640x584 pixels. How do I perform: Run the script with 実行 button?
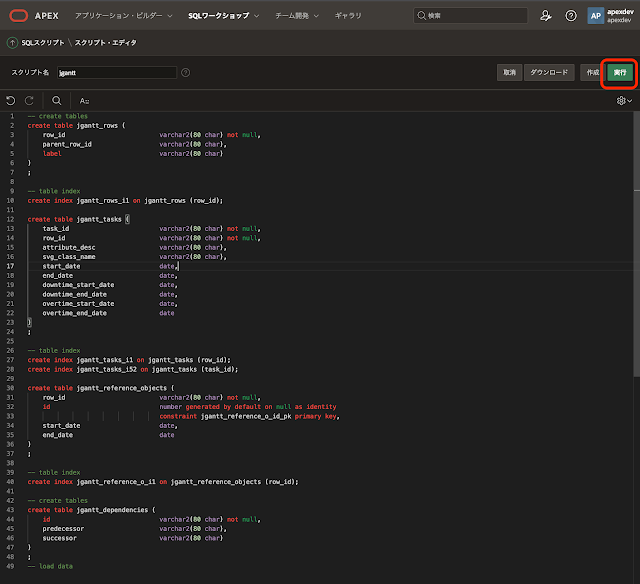pyautogui.click(x=620, y=73)
